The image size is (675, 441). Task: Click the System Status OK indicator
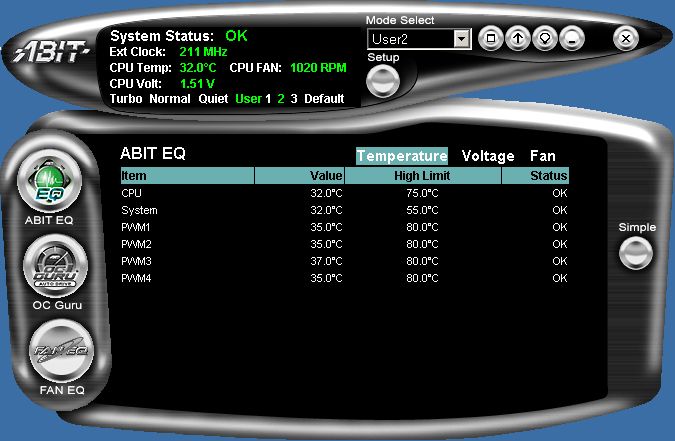[236, 35]
